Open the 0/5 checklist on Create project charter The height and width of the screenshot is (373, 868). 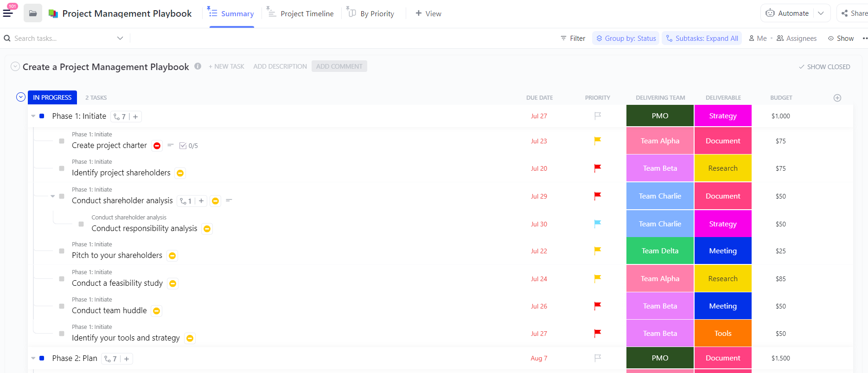(x=189, y=146)
